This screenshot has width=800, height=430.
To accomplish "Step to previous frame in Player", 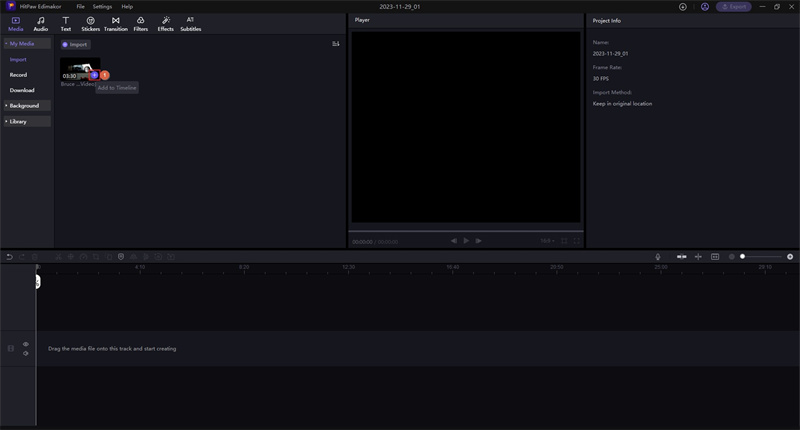I will [454, 241].
